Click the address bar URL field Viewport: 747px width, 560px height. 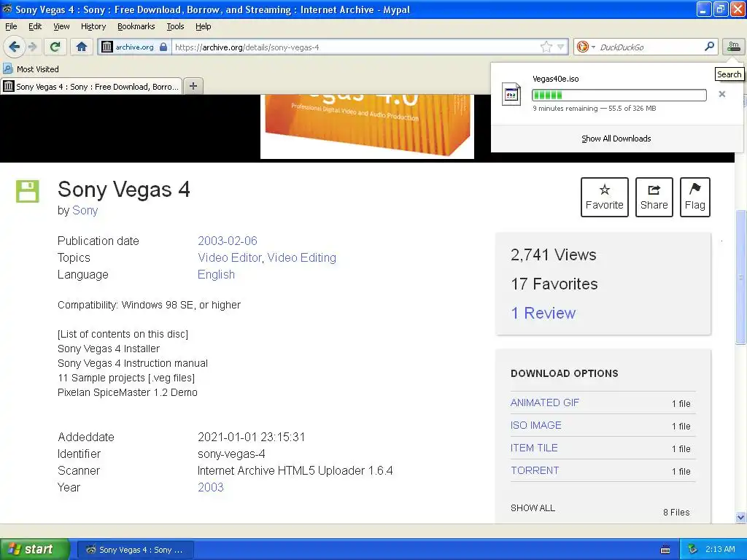click(356, 47)
